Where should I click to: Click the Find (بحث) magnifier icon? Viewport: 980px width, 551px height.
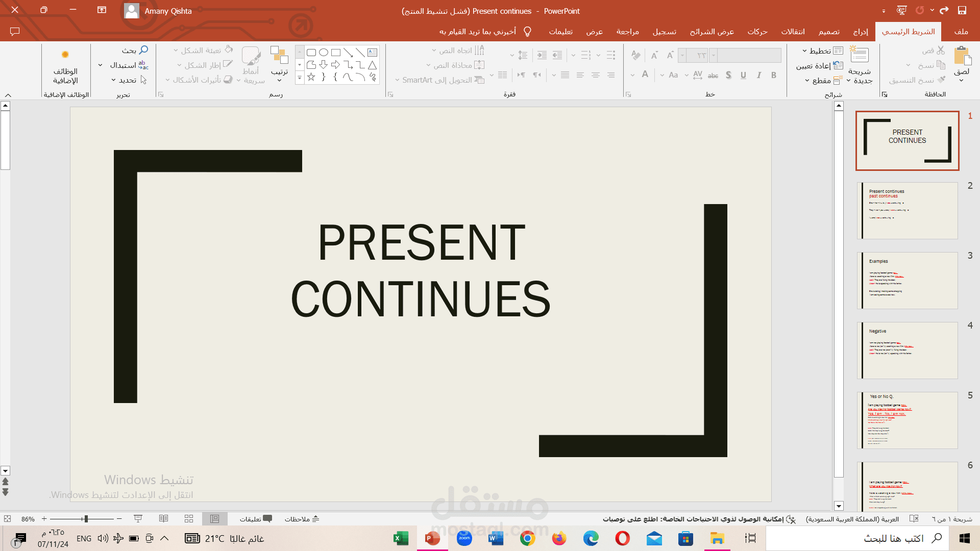point(143,50)
